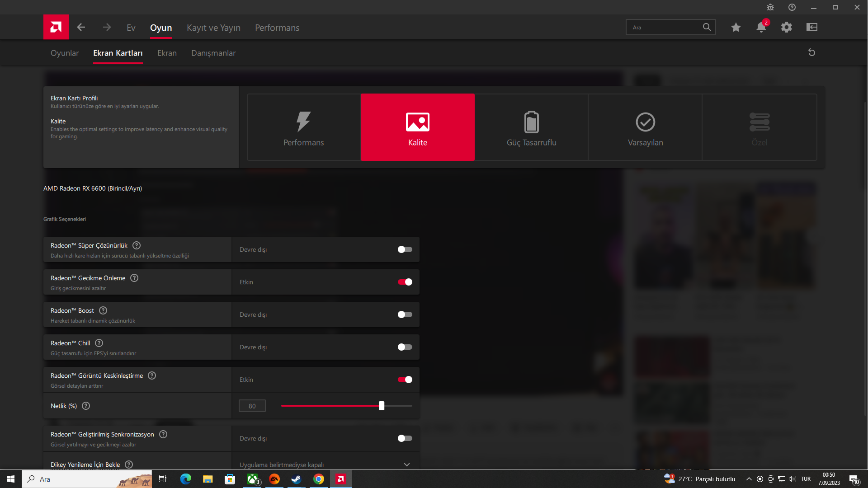Viewport: 868px width, 488px height.
Task: Open the weather widget 27°C Parçalı bulutlu
Action: (699, 479)
